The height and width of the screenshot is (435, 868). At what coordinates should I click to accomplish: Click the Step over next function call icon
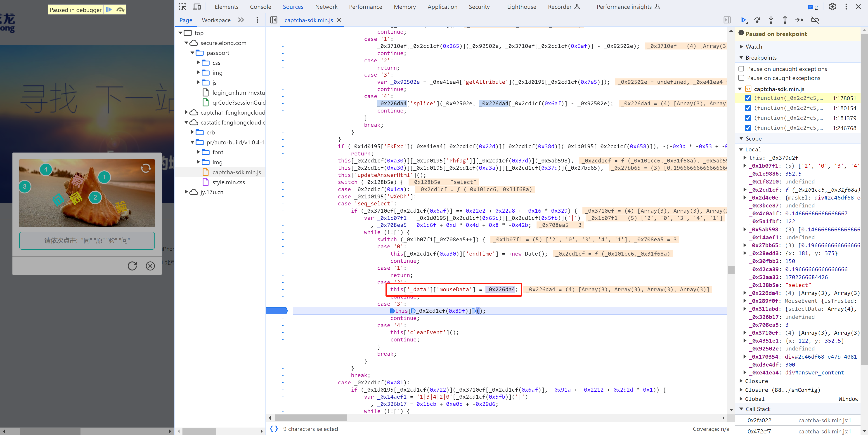click(757, 20)
